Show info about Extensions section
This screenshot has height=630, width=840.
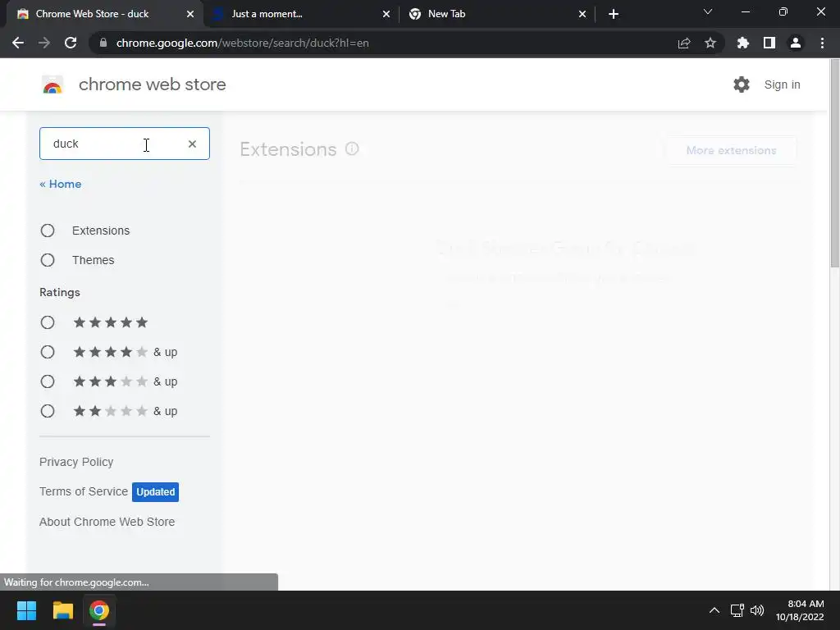click(x=352, y=148)
